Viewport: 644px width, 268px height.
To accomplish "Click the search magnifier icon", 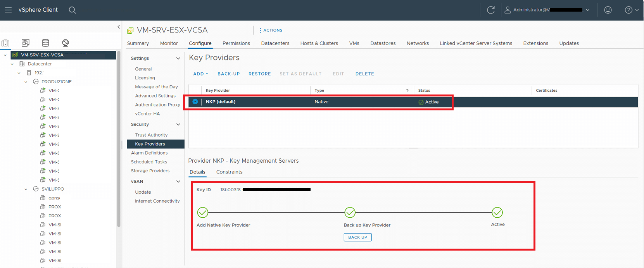I will pyautogui.click(x=73, y=10).
